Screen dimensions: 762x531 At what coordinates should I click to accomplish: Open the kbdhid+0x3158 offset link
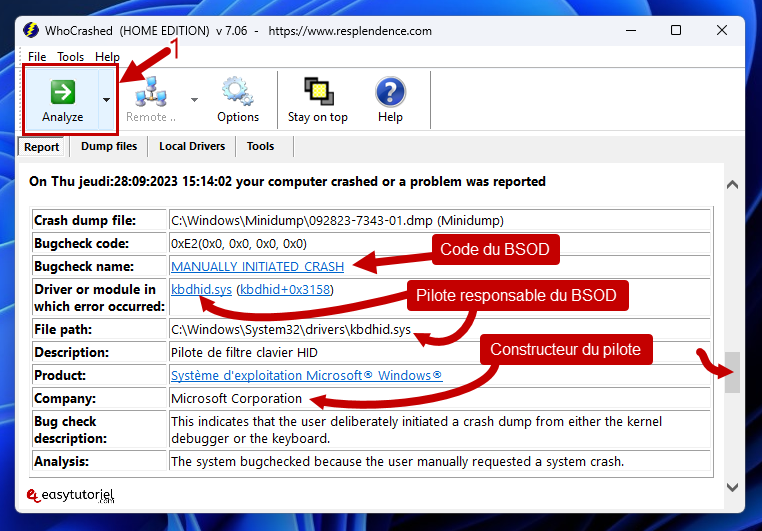(285, 290)
